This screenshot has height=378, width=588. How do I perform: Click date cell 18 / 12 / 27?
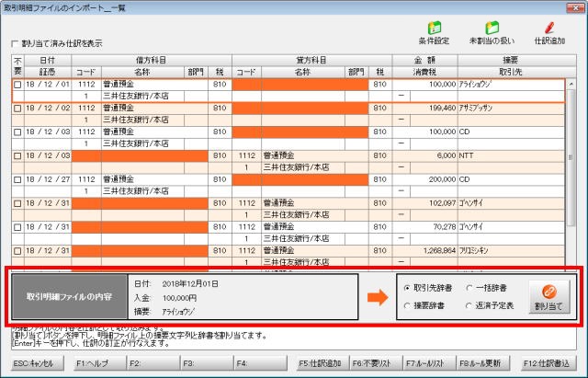point(48,179)
